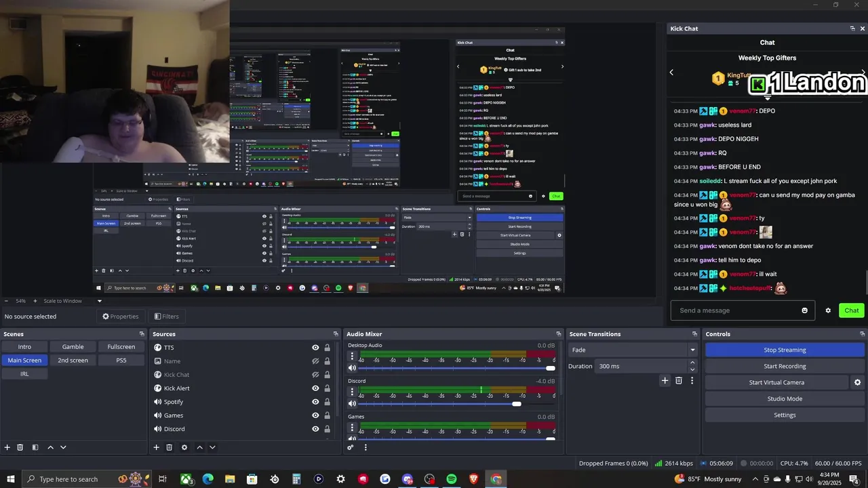Image resolution: width=868 pixels, height=488 pixels.
Task: Open source properties gear in Sources toolbar
Action: pyautogui.click(x=184, y=447)
